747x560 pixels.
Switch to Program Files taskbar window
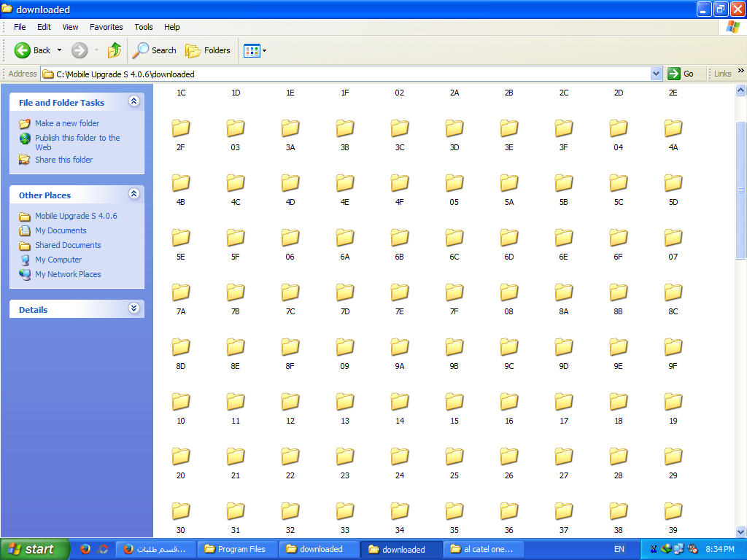[237, 549]
